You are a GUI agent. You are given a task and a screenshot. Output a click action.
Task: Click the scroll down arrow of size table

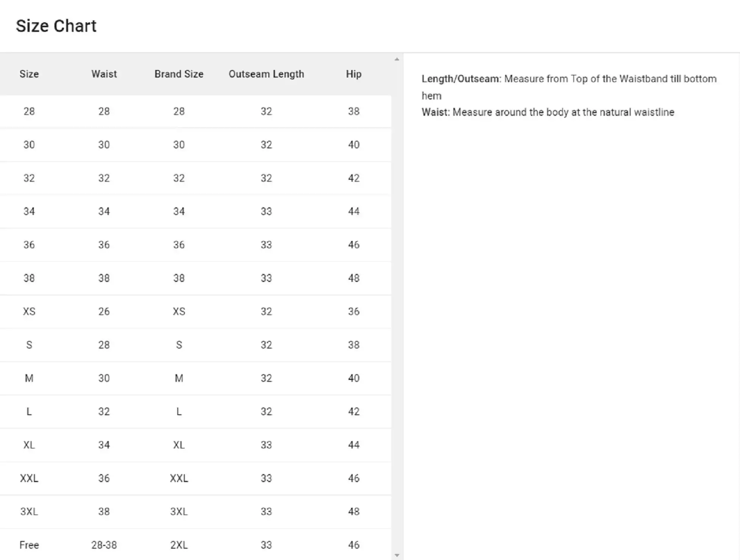397,555
